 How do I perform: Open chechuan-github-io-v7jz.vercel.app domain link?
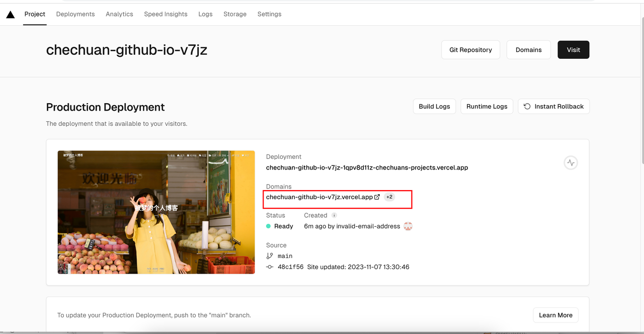[x=319, y=197]
